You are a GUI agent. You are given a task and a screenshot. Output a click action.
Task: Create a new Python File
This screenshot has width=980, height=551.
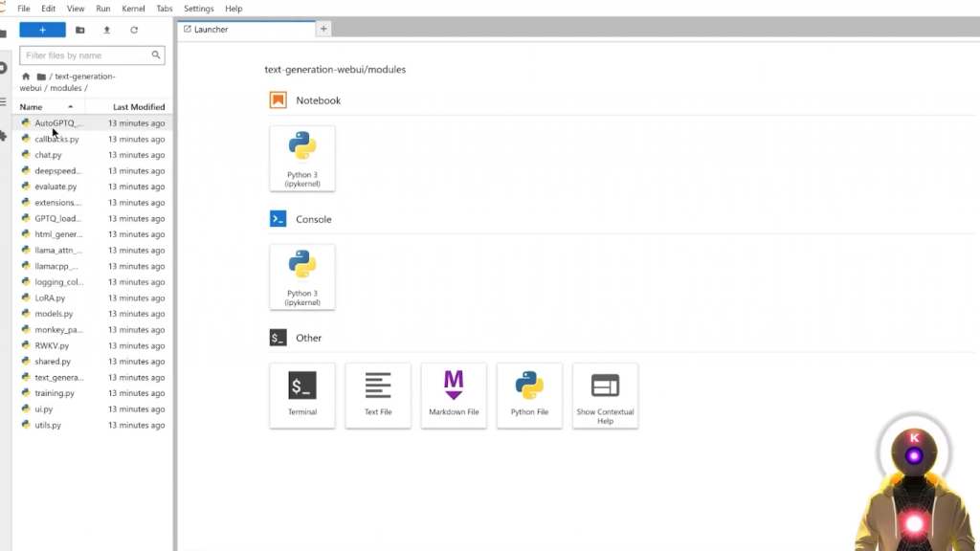pos(529,395)
